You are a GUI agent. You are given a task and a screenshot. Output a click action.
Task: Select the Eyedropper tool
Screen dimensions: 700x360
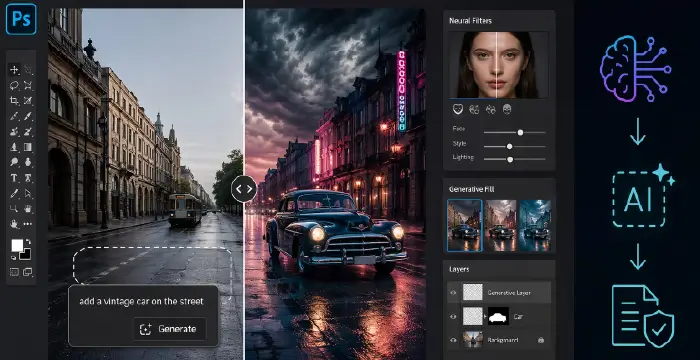(x=14, y=116)
